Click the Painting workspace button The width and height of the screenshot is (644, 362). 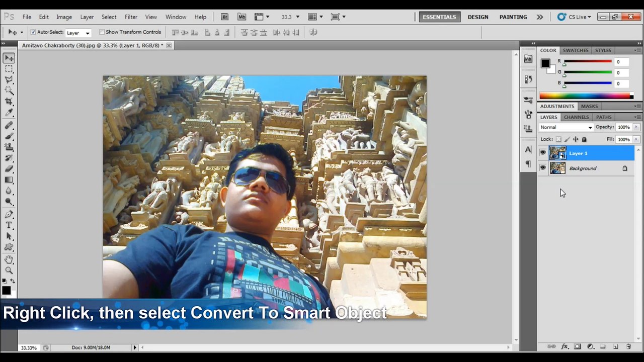[513, 17]
